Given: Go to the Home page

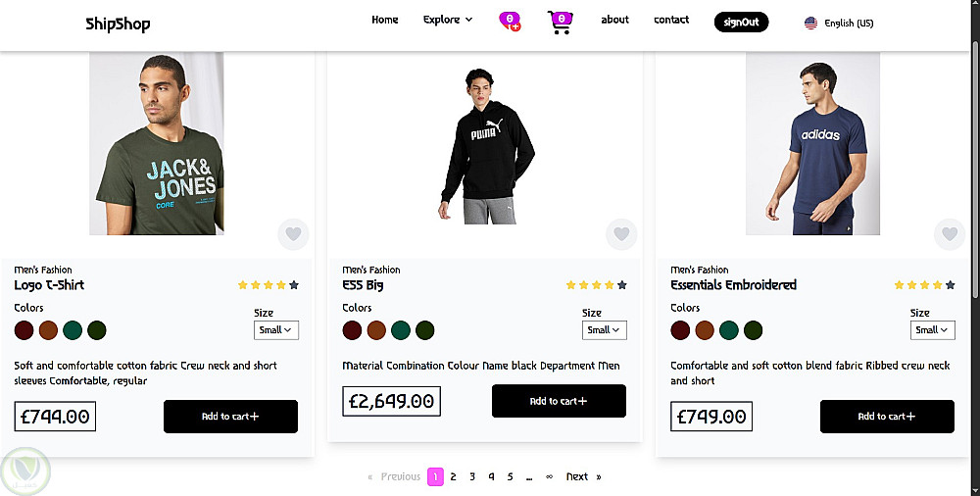Looking at the screenshot, I should point(385,20).
